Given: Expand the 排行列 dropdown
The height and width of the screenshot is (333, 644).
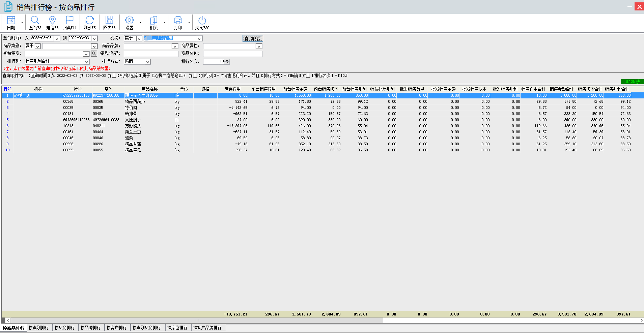Looking at the screenshot, I should 86,62.
